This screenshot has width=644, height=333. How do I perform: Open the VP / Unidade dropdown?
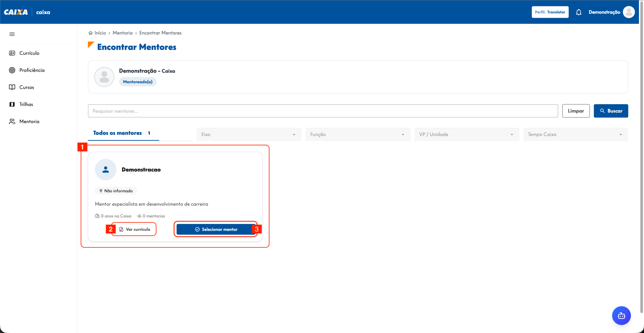tap(467, 134)
